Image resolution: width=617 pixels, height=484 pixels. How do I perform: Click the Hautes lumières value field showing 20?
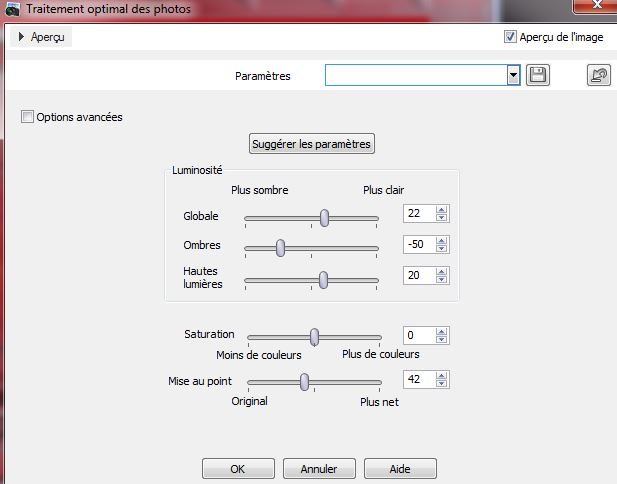[419, 275]
